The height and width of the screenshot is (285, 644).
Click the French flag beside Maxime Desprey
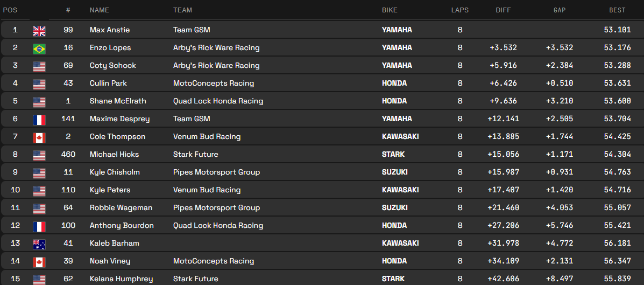(x=39, y=120)
